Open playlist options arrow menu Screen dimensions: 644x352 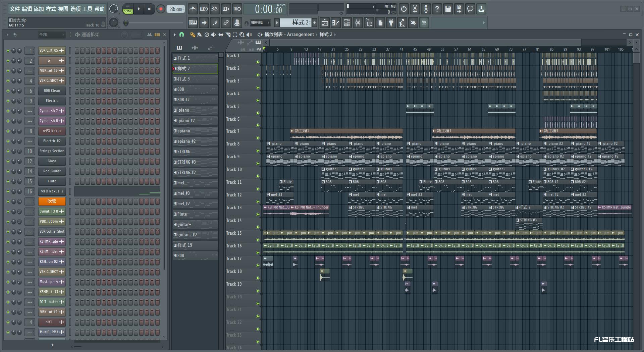(175, 35)
